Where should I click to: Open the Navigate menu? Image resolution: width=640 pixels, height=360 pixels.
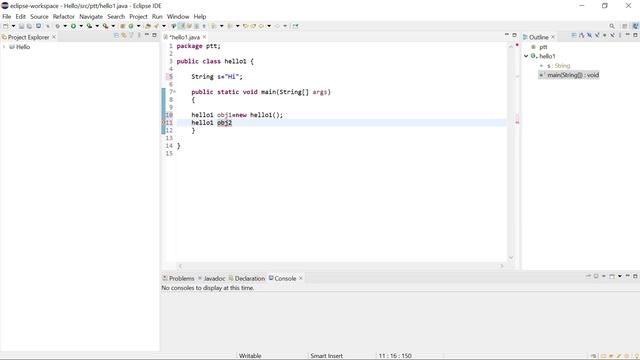[91, 17]
